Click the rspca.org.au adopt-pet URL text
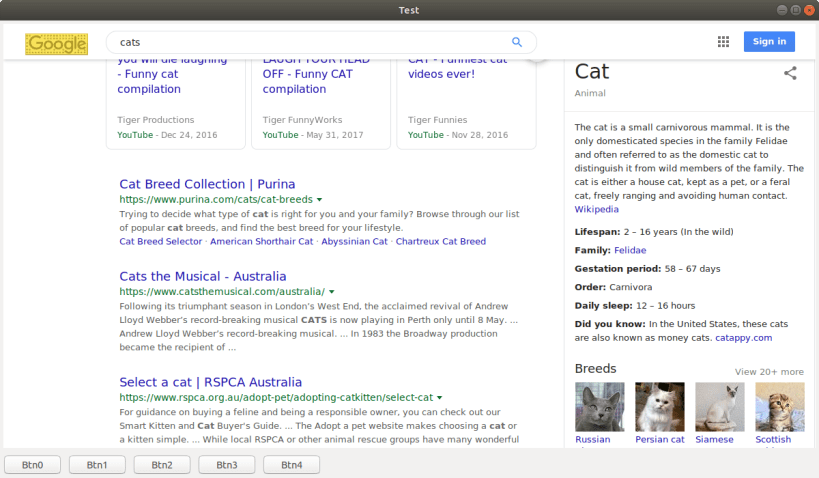The width and height of the screenshot is (819, 478). point(276,398)
